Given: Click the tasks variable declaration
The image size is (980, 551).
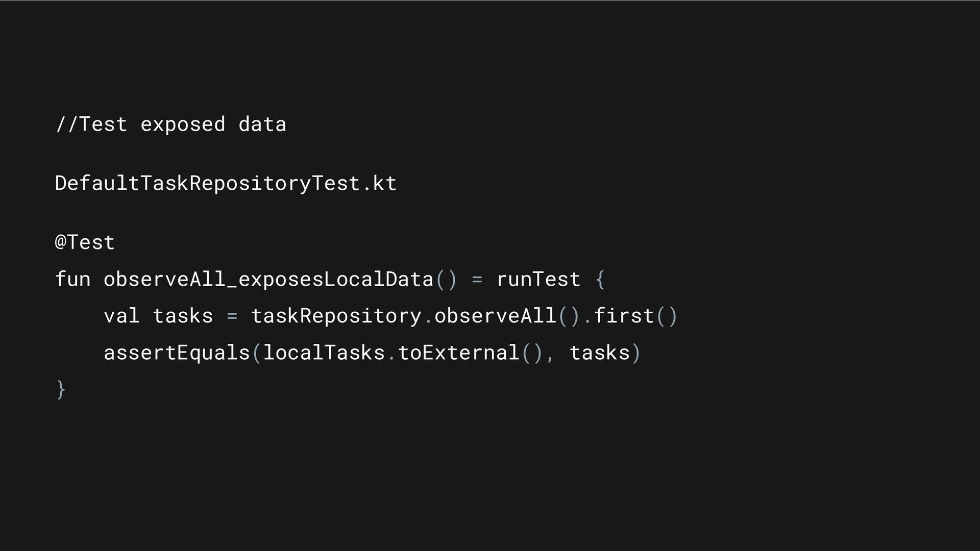Looking at the screenshot, I should 183,316.
